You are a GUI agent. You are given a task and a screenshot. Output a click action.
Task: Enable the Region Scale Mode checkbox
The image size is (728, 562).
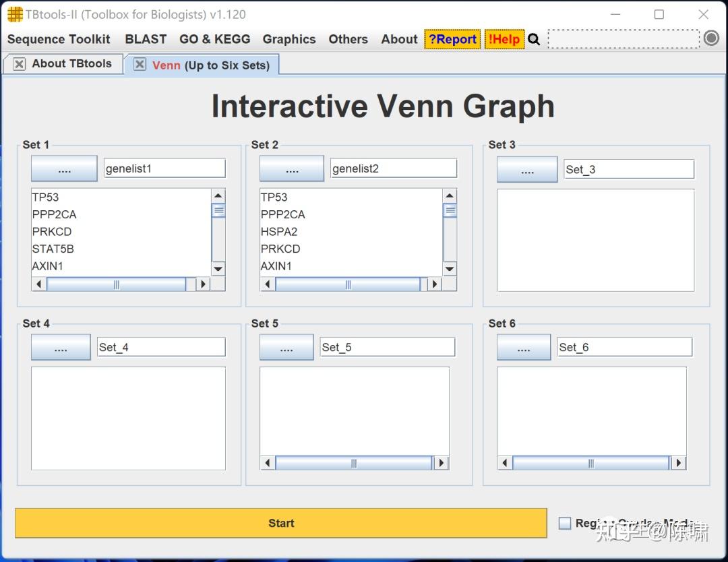(565, 523)
